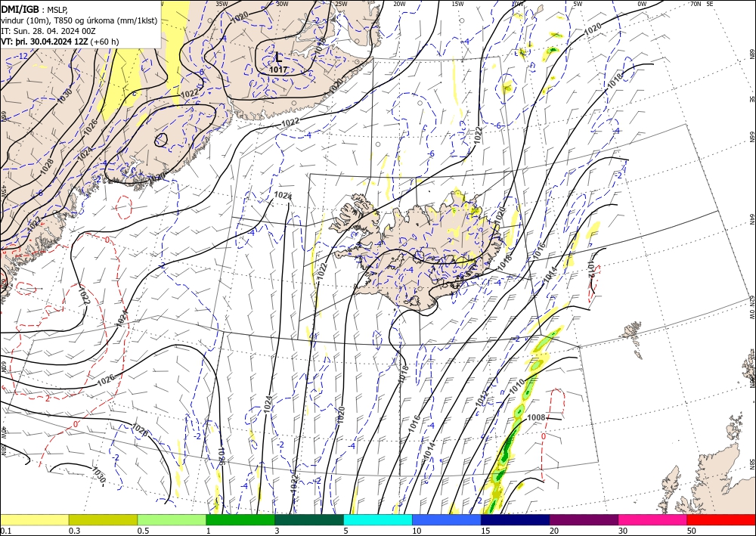Click the '50' legend scale number
756x536 pixels.
click(692, 531)
